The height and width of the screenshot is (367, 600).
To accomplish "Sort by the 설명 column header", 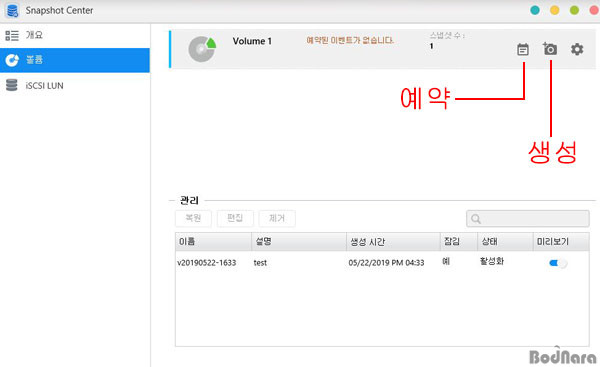I will (299, 241).
